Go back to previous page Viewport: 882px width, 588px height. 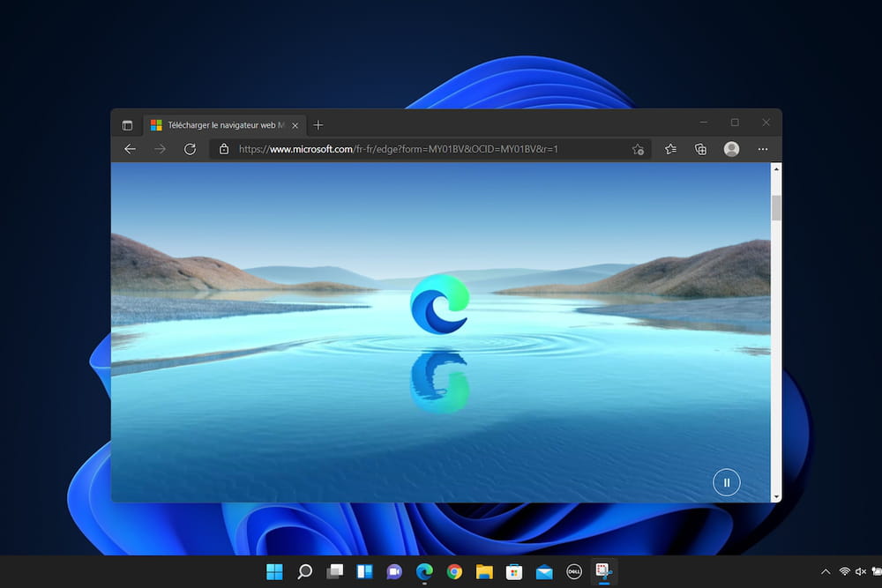pyautogui.click(x=130, y=149)
